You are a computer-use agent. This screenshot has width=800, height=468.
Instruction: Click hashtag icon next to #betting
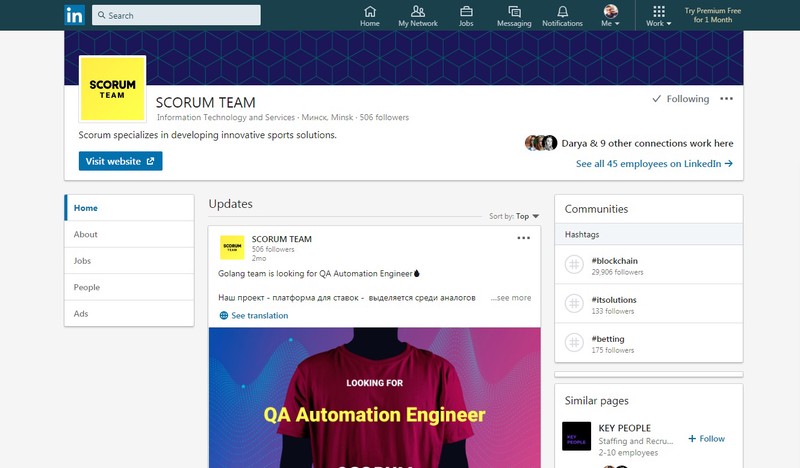point(574,342)
